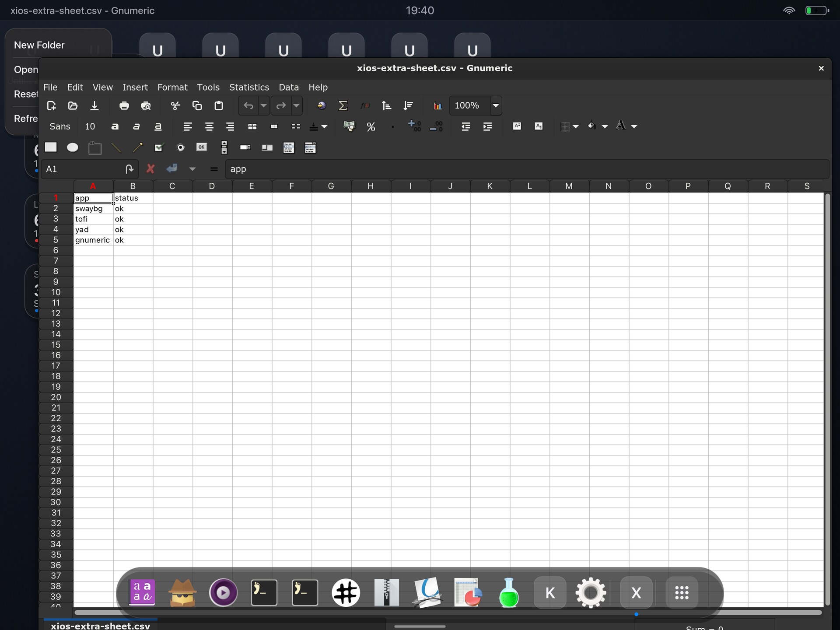Viewport: 840px width, 630px height.
Task: Apply subscript formatting
Action: tap(539, 126)
